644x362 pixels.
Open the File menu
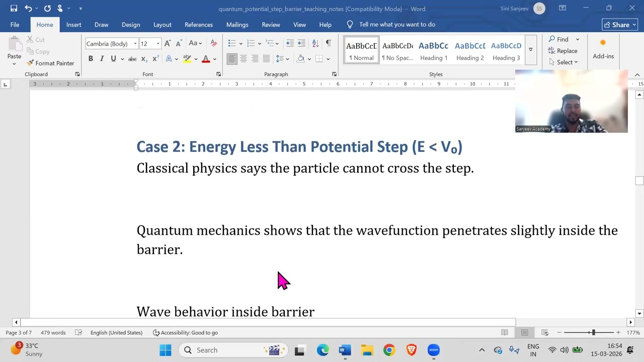[x=15, y=25]
